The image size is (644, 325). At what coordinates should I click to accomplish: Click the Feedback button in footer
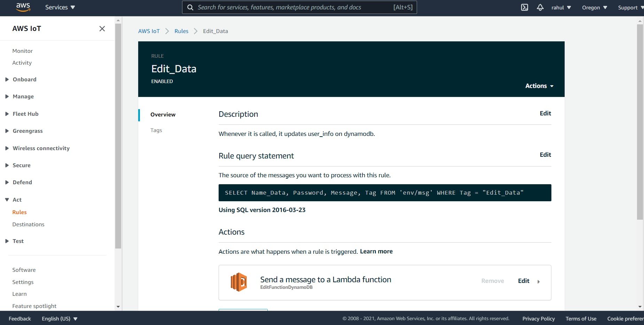[x=20, y=319]
